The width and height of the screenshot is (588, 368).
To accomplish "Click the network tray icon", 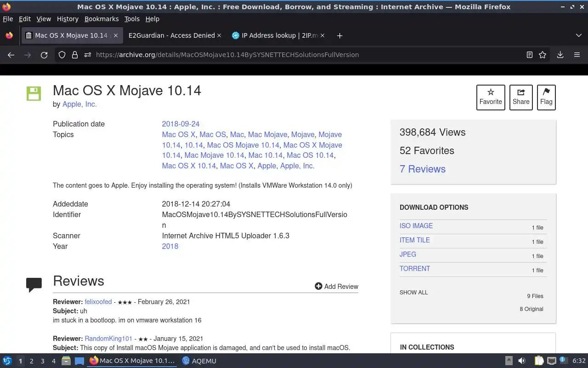I will (x=552, y=361).
